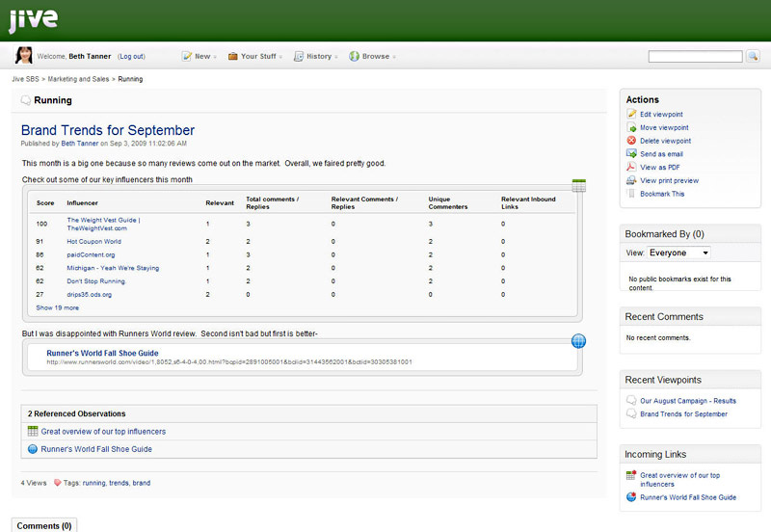Click the Delete viewpoint red icon

(631, 140)
